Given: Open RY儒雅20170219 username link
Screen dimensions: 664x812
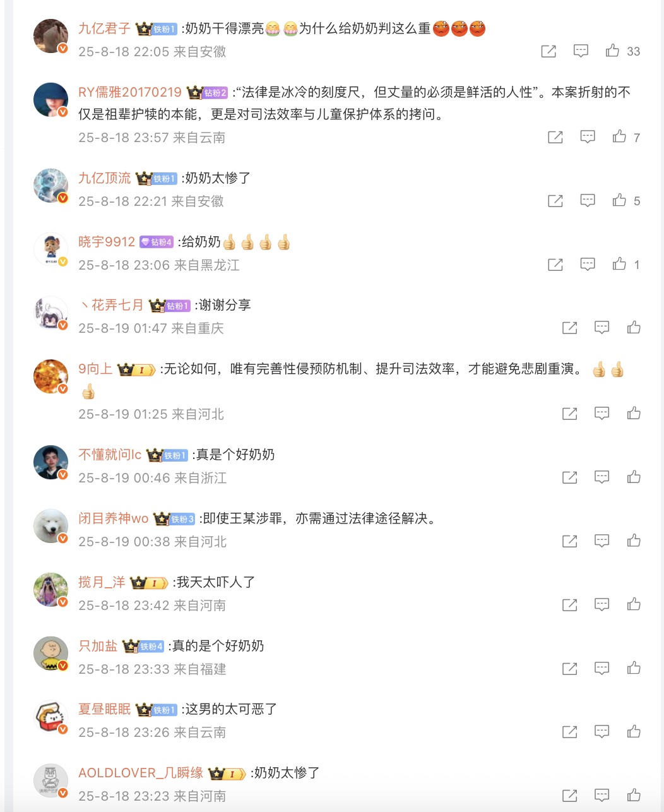Looking at the screenshot, I should tap(130, 92).
